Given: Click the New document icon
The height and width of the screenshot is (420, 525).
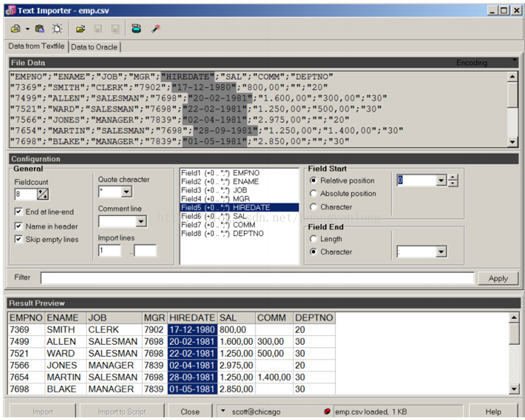Looking at the screenshot, I should click(58, 29).
